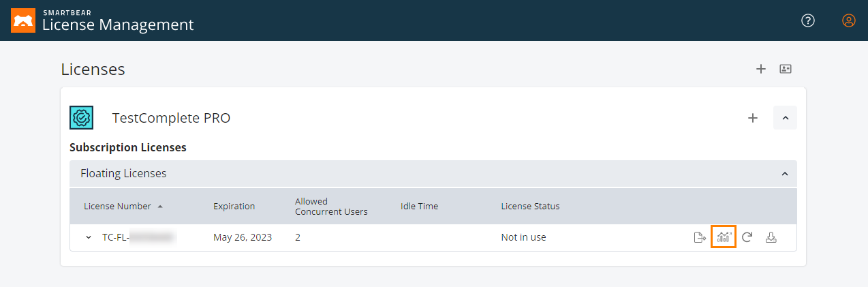Select the May 26, 2023 expiration cell
This screenshot has height=287, width=868.
(x=243, y=237)
